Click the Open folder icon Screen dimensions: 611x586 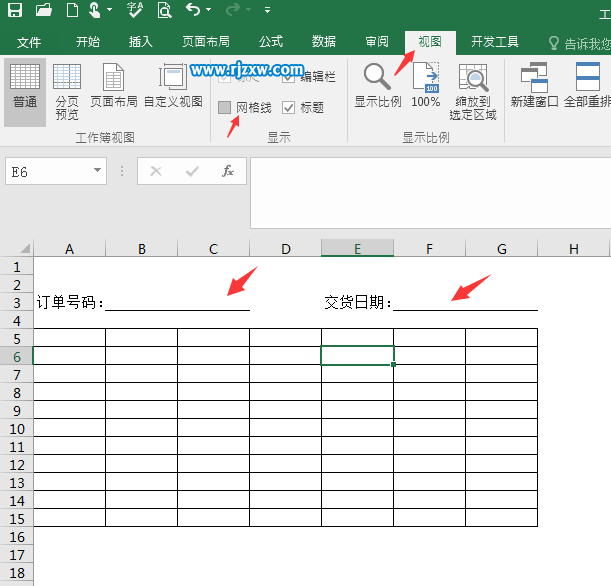tap(44, 10)
